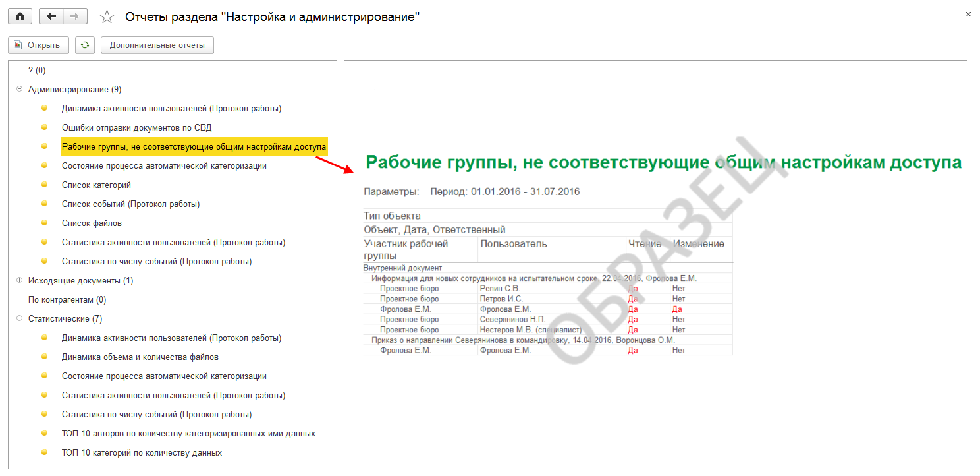Close the reports window
This screenshot has height=476, width=980.
[967, 14]
